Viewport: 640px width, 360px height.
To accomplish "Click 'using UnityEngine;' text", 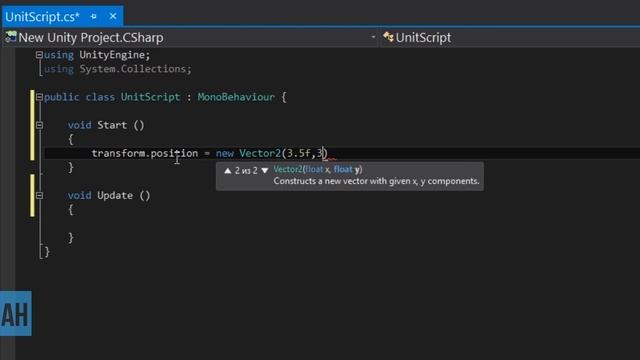I will click(x=97, y=55).
